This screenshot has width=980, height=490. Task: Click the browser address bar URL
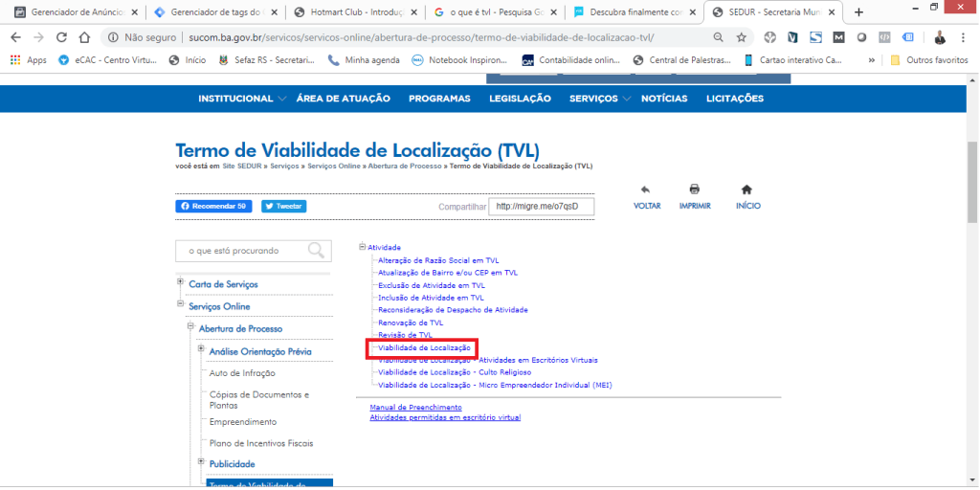[x=421, y=37]
